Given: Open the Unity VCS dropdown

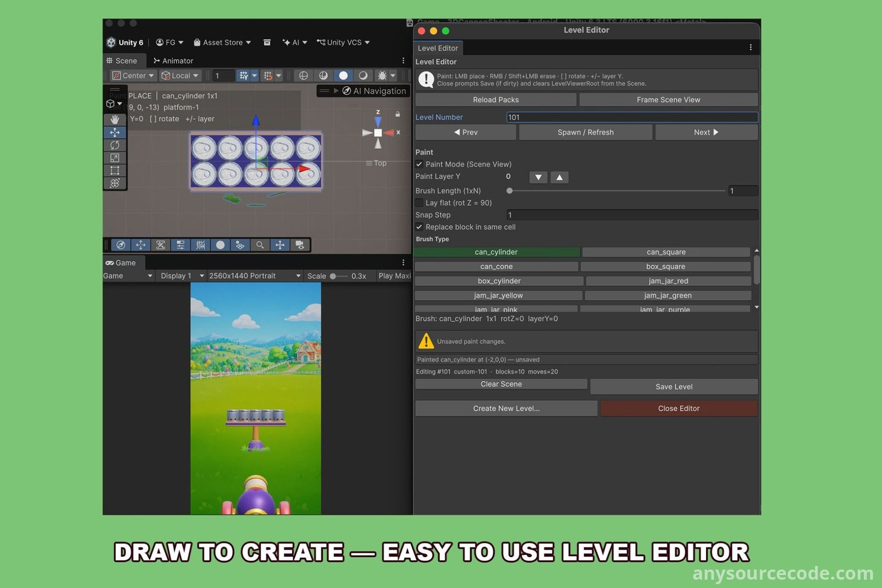Looking at the screenshot, I should 343,42.
